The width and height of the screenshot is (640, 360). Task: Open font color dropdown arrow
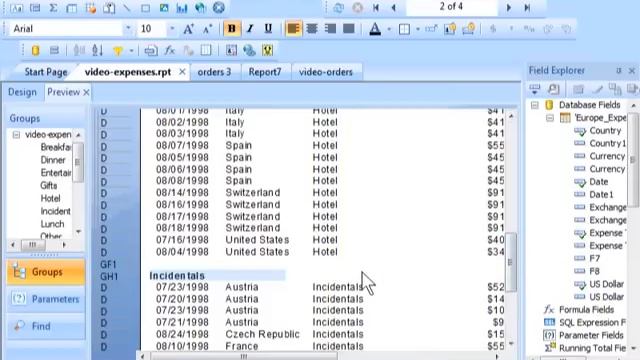coord(389,29)
